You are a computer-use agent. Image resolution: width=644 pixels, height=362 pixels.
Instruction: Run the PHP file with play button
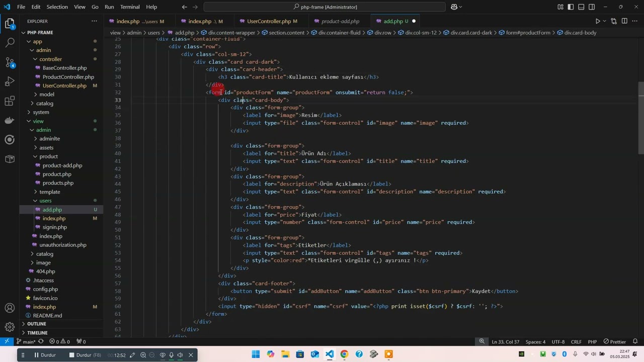point(597,21)
